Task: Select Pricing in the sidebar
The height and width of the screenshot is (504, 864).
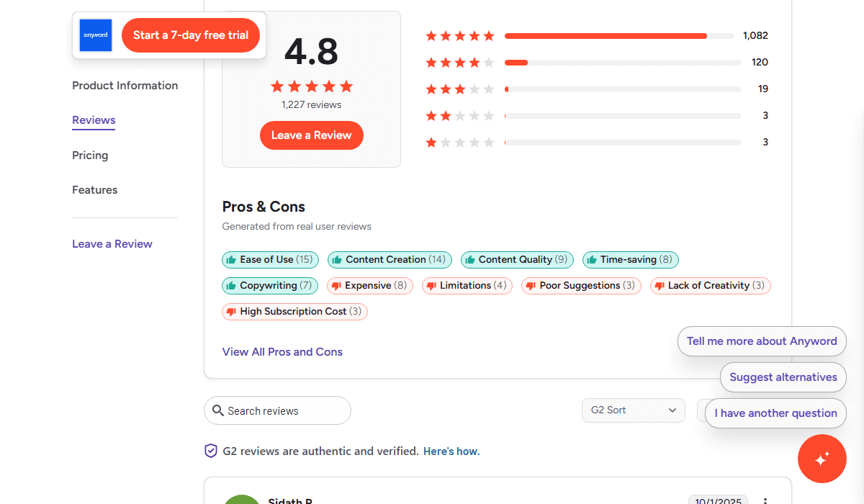Action: pos(90,155)
